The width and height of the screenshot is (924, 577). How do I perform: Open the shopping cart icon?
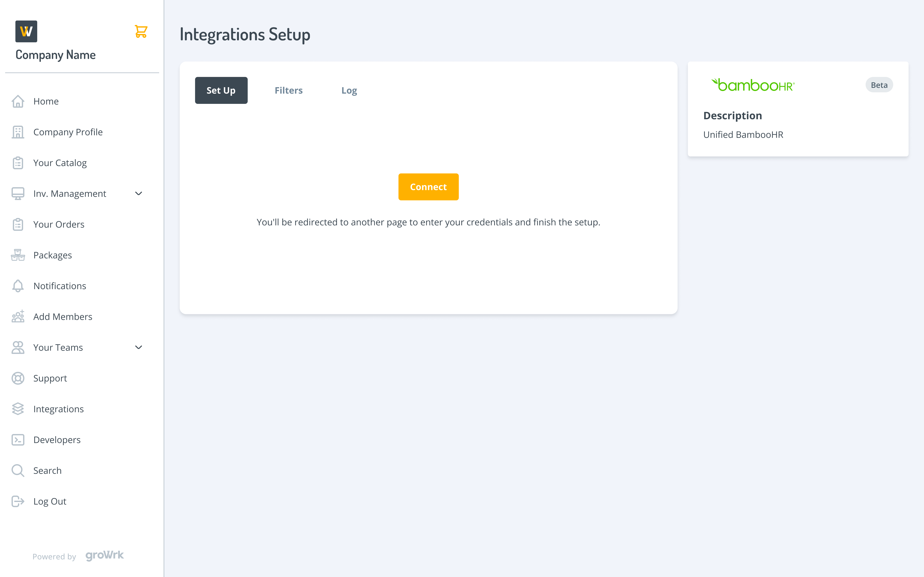(x=141, y=31)
